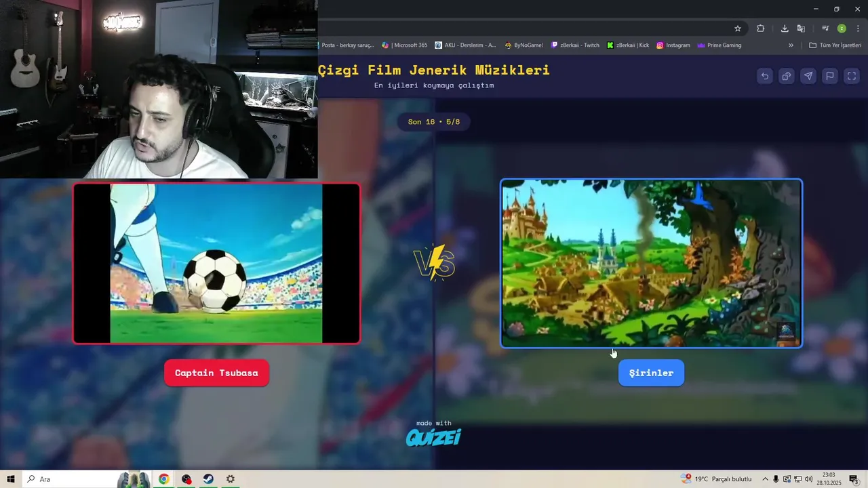Open the zBerkaii - Twitch bookmark

[575, 45]
